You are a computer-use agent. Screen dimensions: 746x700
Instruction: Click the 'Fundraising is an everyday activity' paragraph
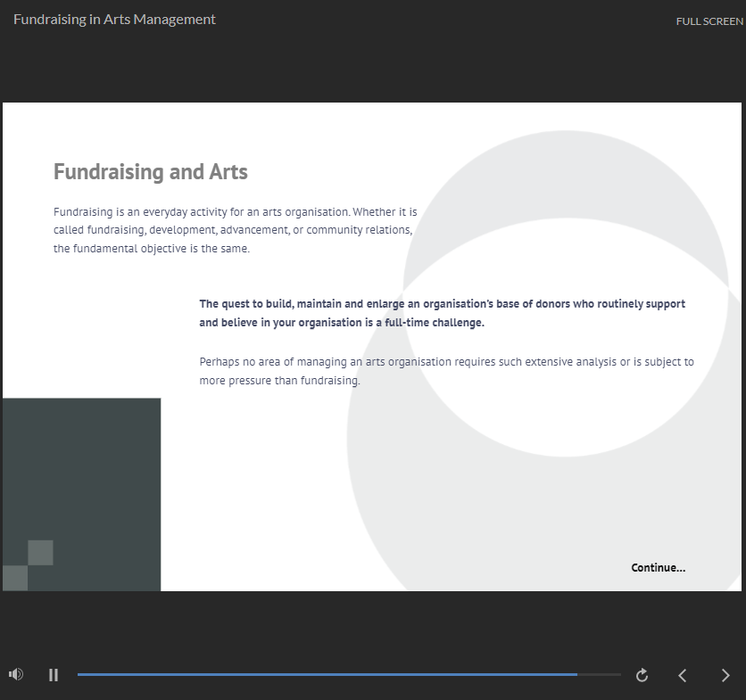click(235, 231)
